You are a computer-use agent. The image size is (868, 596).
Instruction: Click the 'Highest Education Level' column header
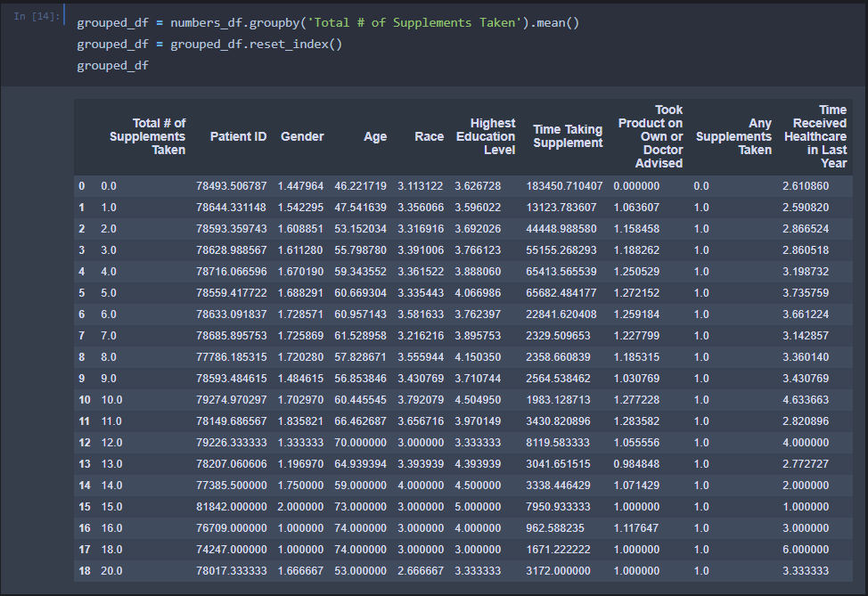pyautogui.click(x=486, y=136)
